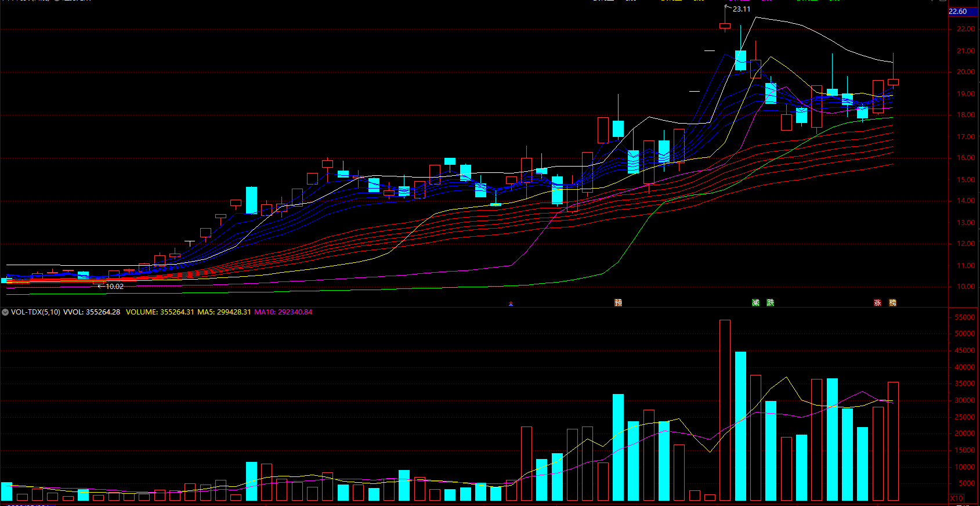
Task: Click the red 涨 marker icon
Action: (877, 302)
